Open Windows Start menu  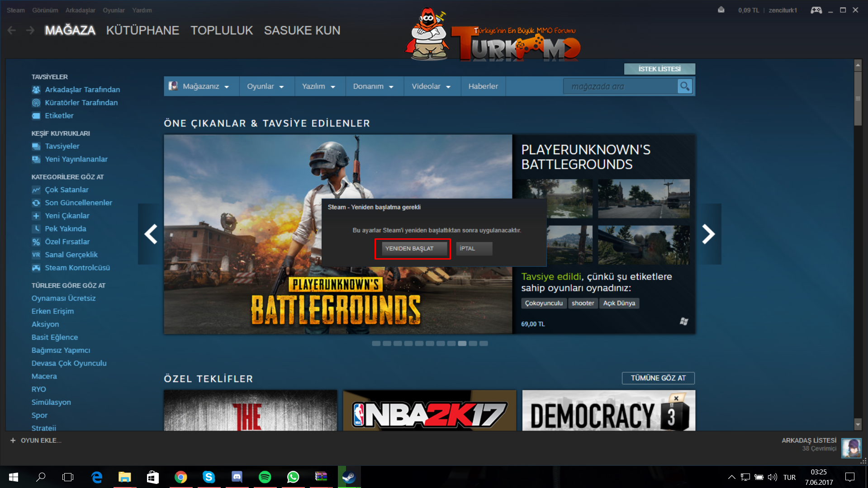(13, 477)
